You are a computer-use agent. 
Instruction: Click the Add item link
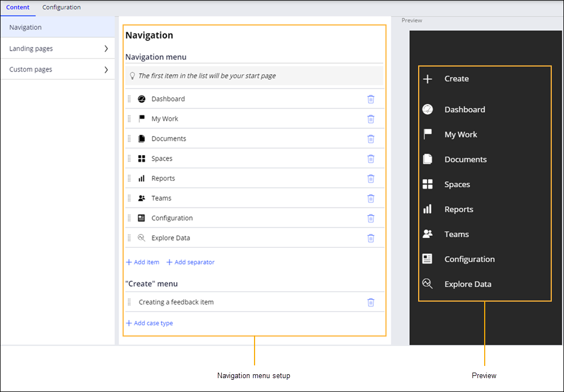point(143,262)
